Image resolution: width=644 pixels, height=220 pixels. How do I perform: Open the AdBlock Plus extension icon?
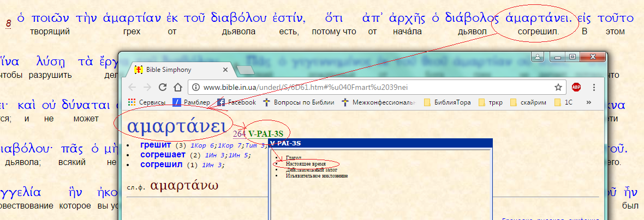(576, 87)
